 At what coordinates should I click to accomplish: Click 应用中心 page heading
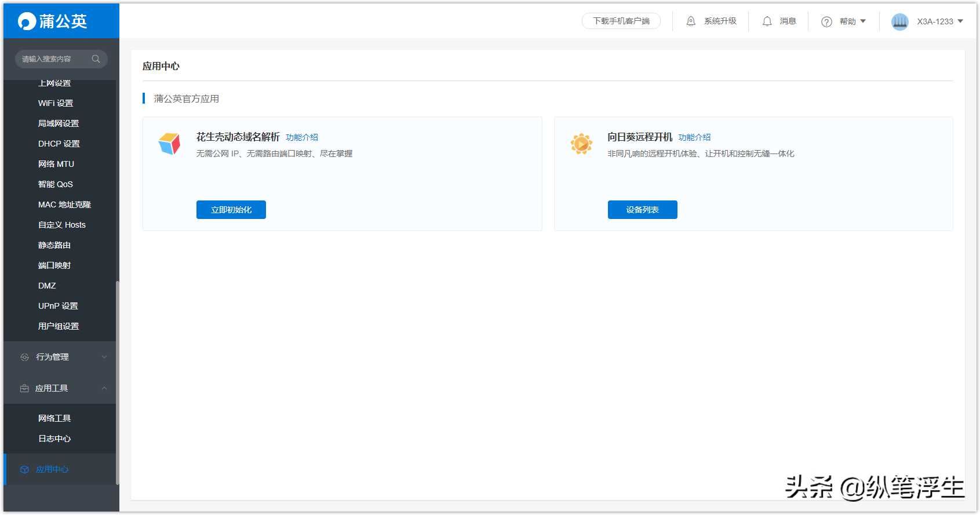tap(161, 66)
